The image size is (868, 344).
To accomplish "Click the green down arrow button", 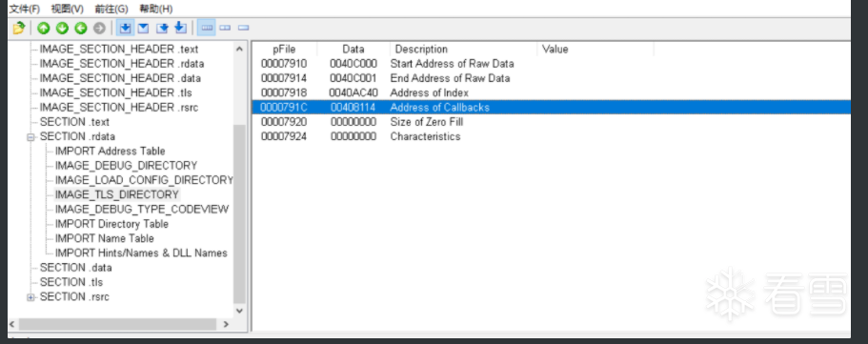I will pos(62,28).
